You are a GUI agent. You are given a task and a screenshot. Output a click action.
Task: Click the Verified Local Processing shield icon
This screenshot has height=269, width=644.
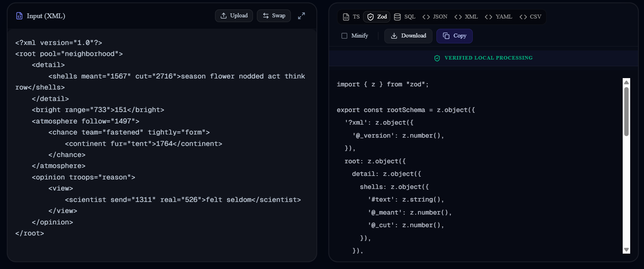(437, 58)
